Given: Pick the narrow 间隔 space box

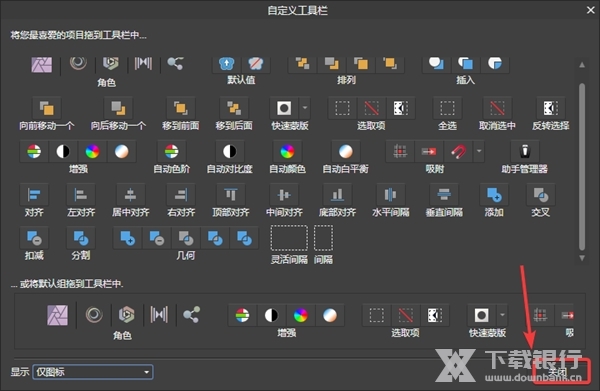Looking at the screenshot, I should click(323, 238).
